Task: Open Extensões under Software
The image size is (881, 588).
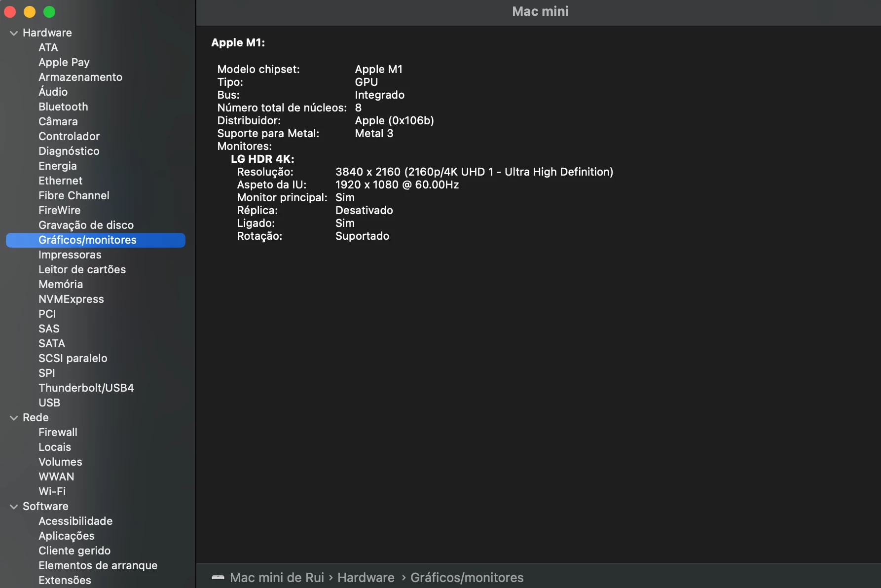Action: (x=65, y=581)
